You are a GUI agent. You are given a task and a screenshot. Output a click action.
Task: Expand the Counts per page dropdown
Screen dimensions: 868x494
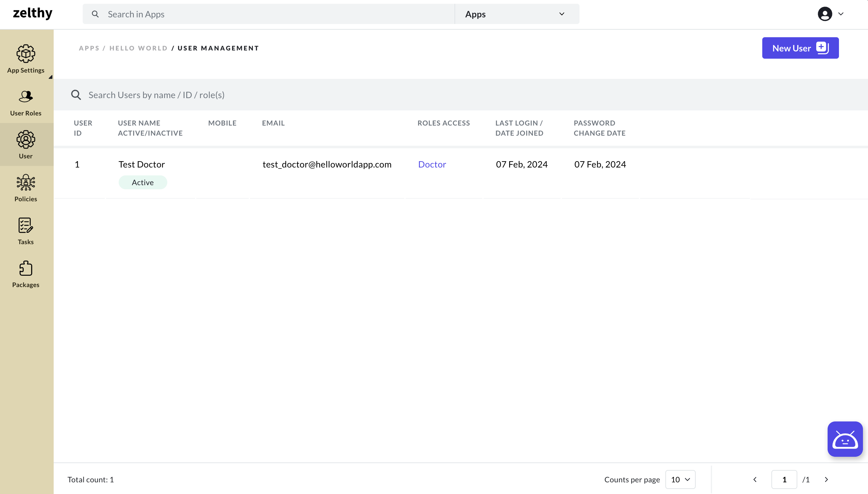[680, 479]
